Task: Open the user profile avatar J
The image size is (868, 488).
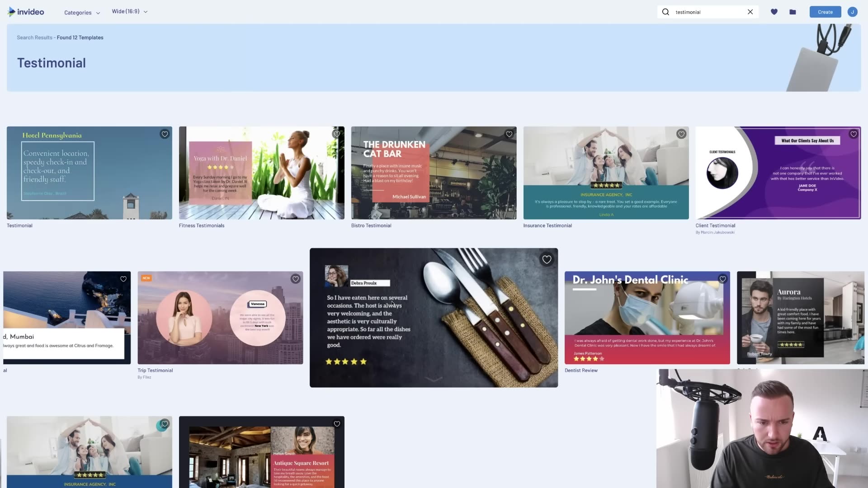Action: coord(852,12)
